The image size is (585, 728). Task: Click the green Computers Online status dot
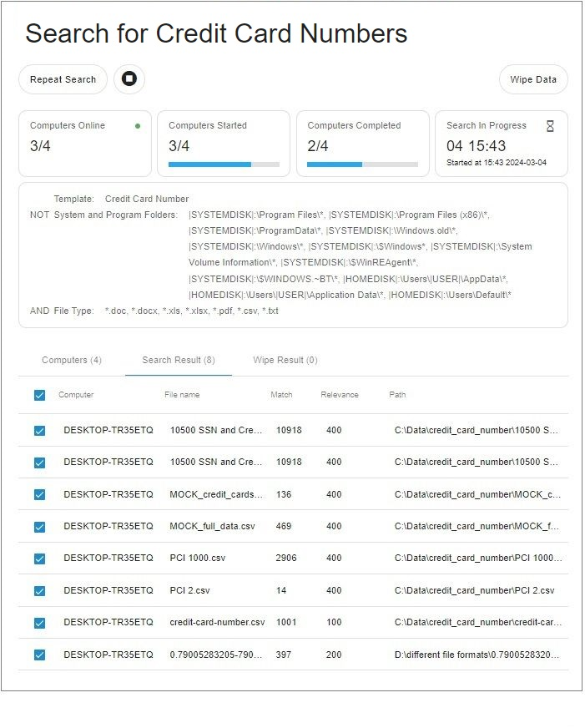coord(138,126)
